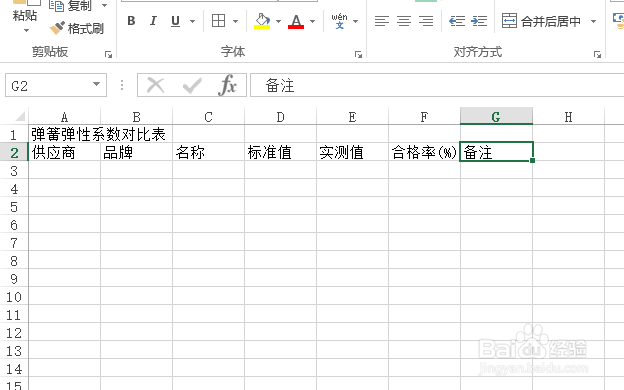Decrease indent
The height and width of the screenshot is (390, 624).
[457, 21]
